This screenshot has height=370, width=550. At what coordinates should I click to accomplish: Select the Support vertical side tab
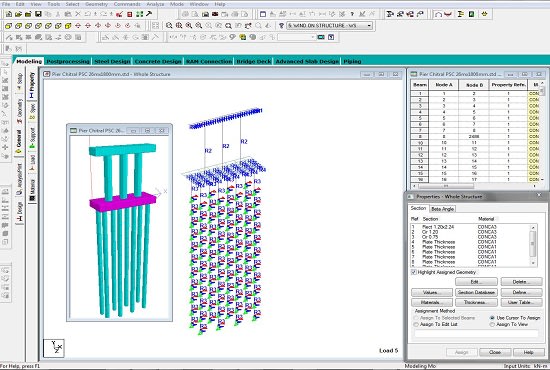tap(33, 137)
